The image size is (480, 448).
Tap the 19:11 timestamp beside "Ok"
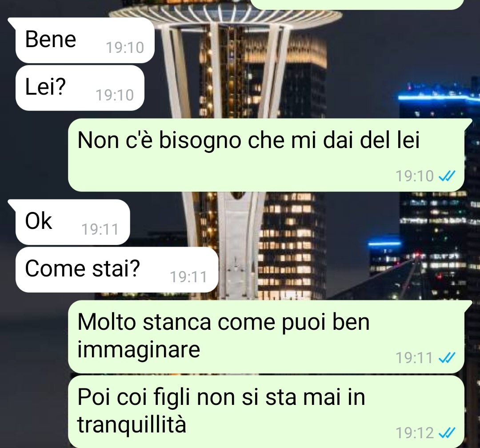100,229
